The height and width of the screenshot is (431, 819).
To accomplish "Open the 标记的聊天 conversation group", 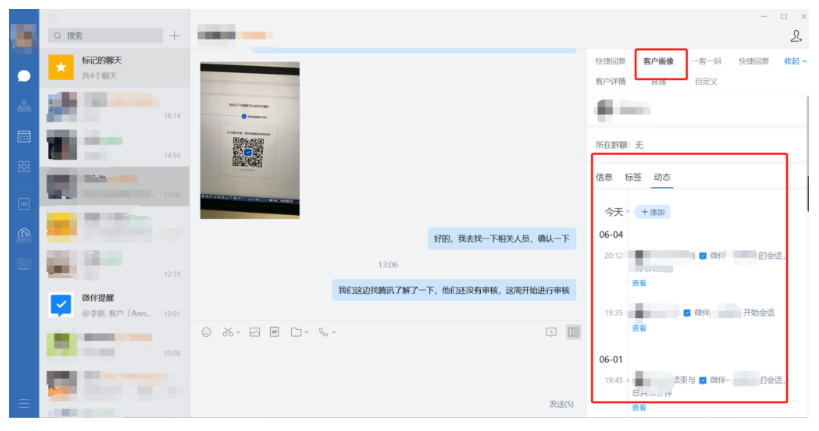I will click(114, 67).
